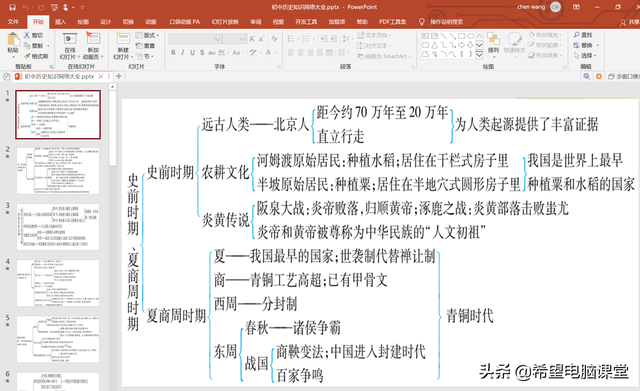This screenshot has width=640, height=391.
Task: Switch to the Pocket Animation PA tab
Action: pos(184,22)
